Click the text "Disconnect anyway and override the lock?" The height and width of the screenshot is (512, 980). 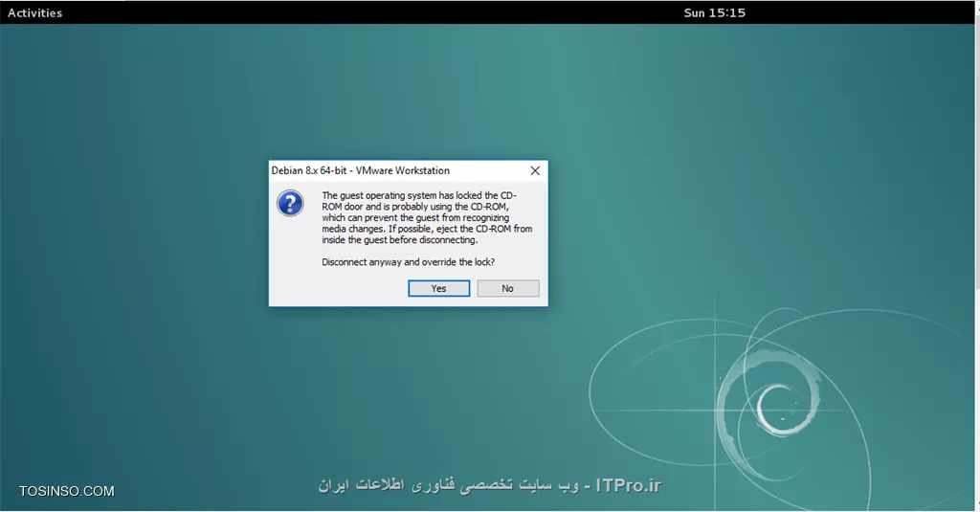coord(408,262)
